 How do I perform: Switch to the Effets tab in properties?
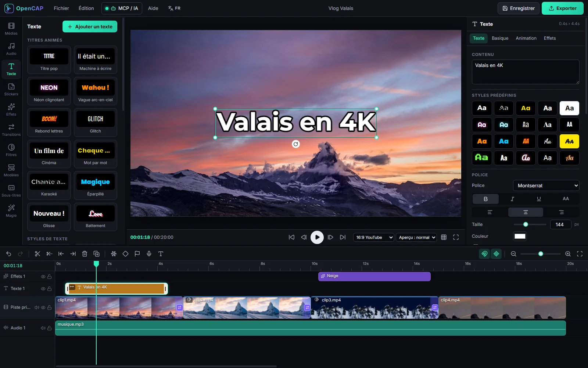550,38
